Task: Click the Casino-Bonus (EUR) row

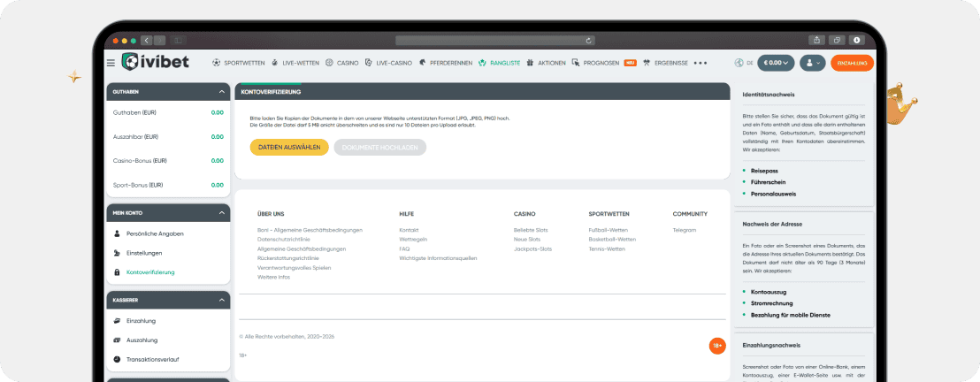Action: [168, 161]
